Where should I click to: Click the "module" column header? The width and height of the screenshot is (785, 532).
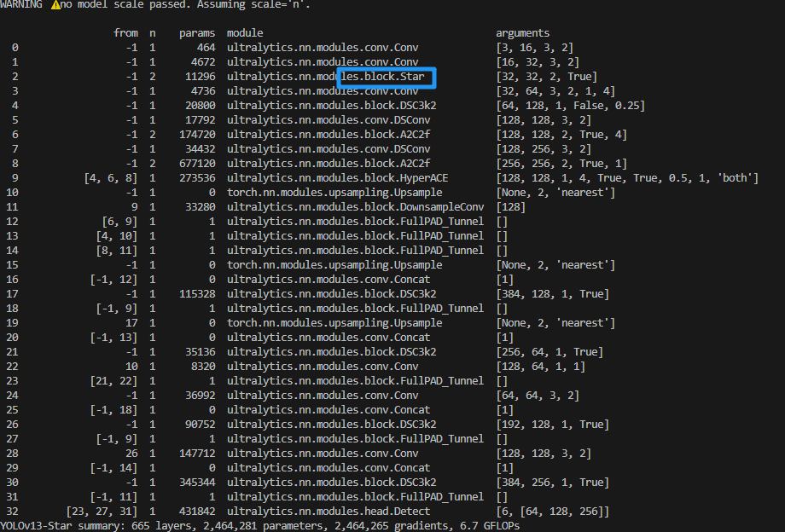[245, 33]
